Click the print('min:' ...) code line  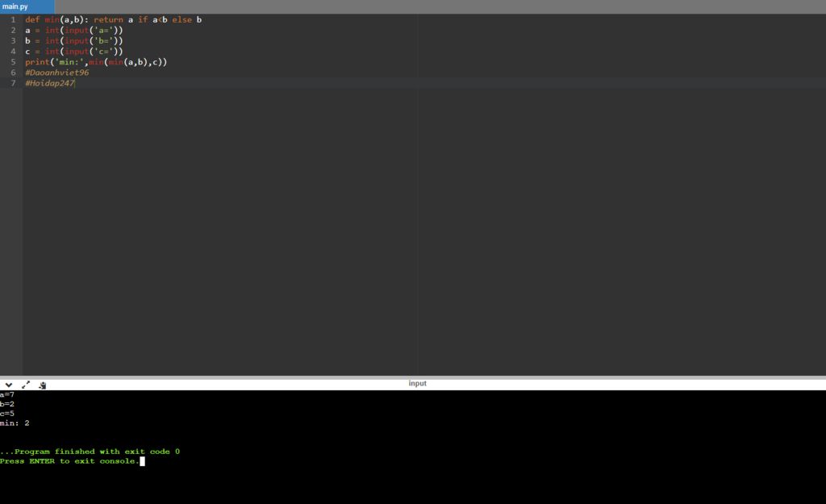coord(96,61)
